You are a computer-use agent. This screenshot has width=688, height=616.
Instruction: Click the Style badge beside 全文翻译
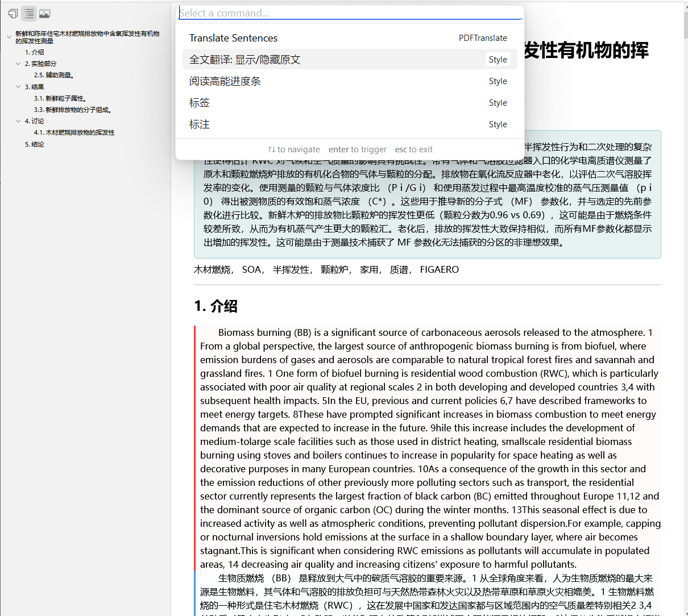pos(498,59)
